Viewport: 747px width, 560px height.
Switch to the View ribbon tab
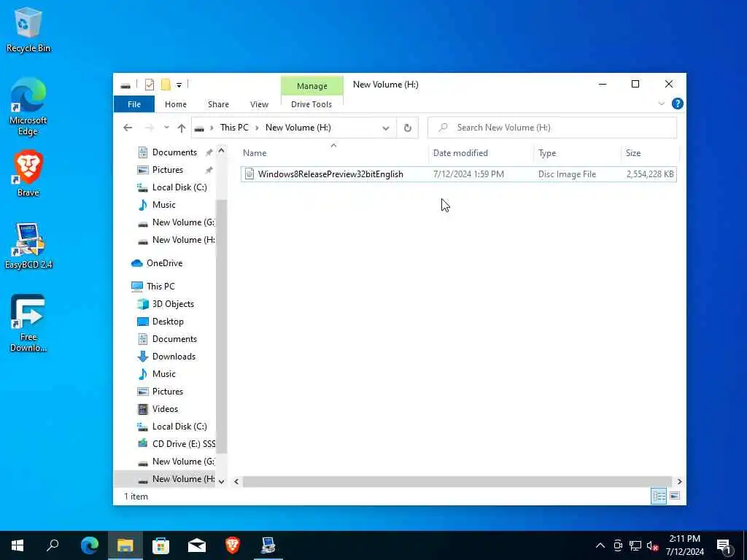coord(259,104)
